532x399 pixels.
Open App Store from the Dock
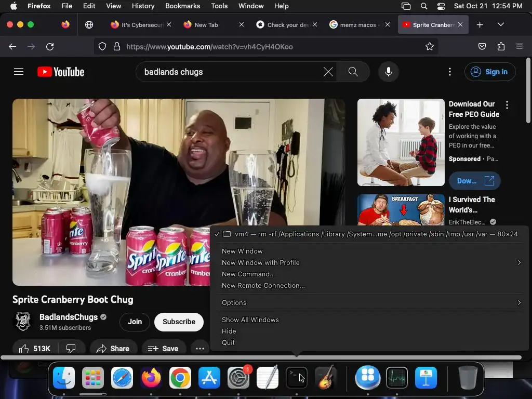click(x=209, y=378)
